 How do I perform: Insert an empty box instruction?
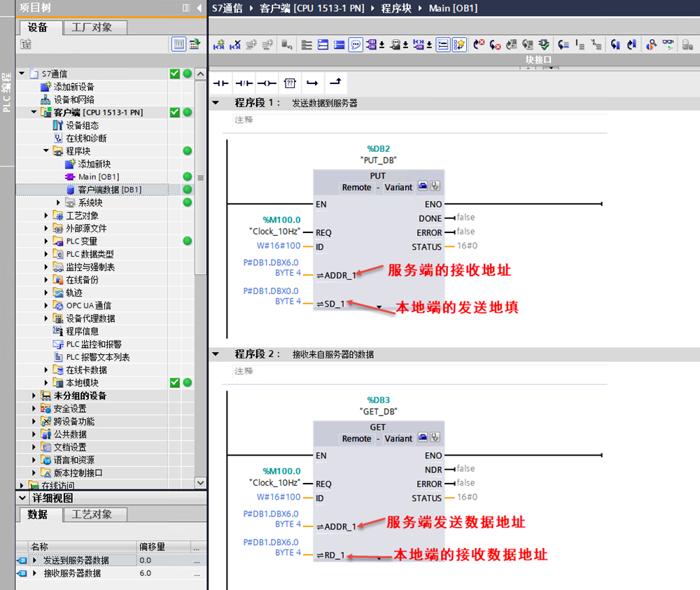pos(290,83)
